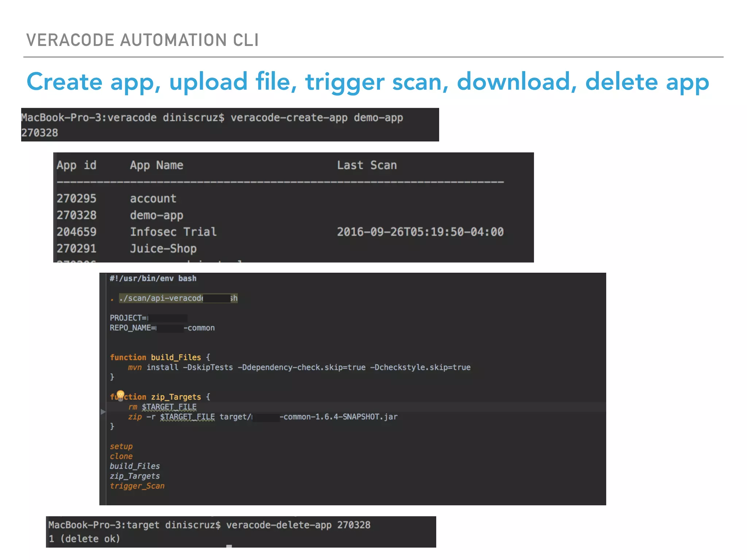Click the 'rm $TARGET_FILE' line
The width and height of the screenshot is (747, 560).
tap(162, 407)
